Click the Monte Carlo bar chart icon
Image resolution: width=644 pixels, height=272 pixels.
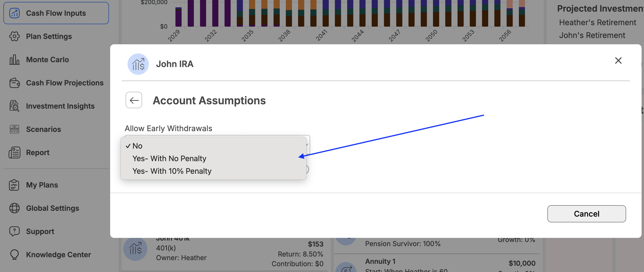coord(14,60)
